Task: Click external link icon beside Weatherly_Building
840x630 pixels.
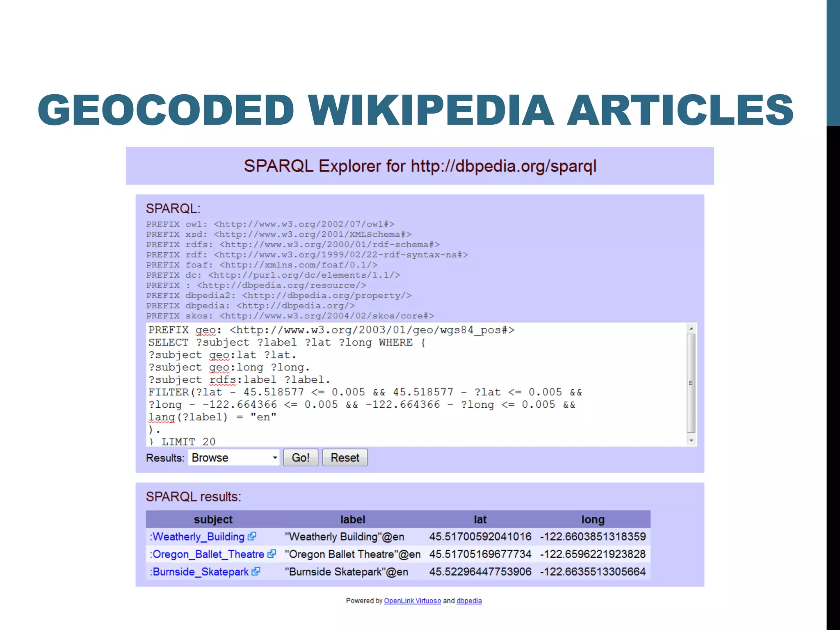Action: pyautogui.click(x=252, y=536)
